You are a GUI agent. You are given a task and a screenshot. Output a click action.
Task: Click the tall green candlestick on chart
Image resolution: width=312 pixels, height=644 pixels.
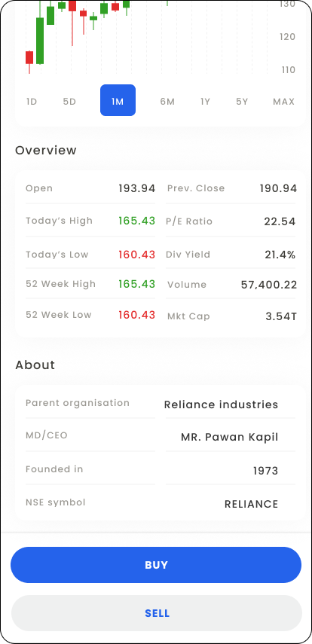(40, 41)
